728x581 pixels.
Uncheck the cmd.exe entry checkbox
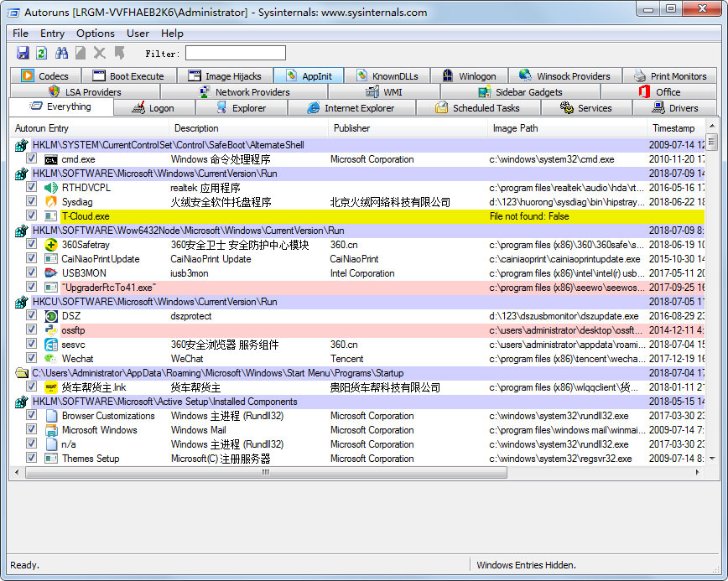tap(31, 159)
